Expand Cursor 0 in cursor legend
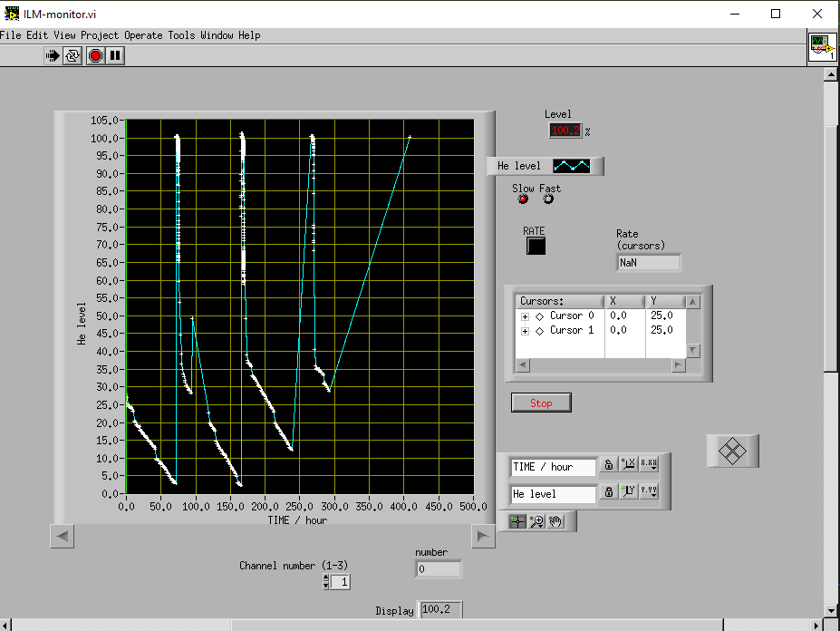840x631 pixels. click(525, 316)
